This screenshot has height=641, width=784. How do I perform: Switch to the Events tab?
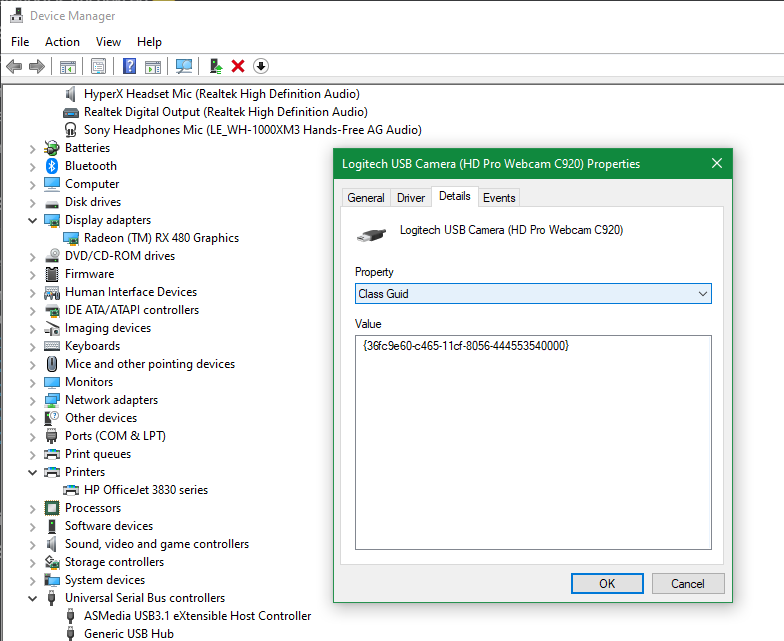[x=499, y=198]
